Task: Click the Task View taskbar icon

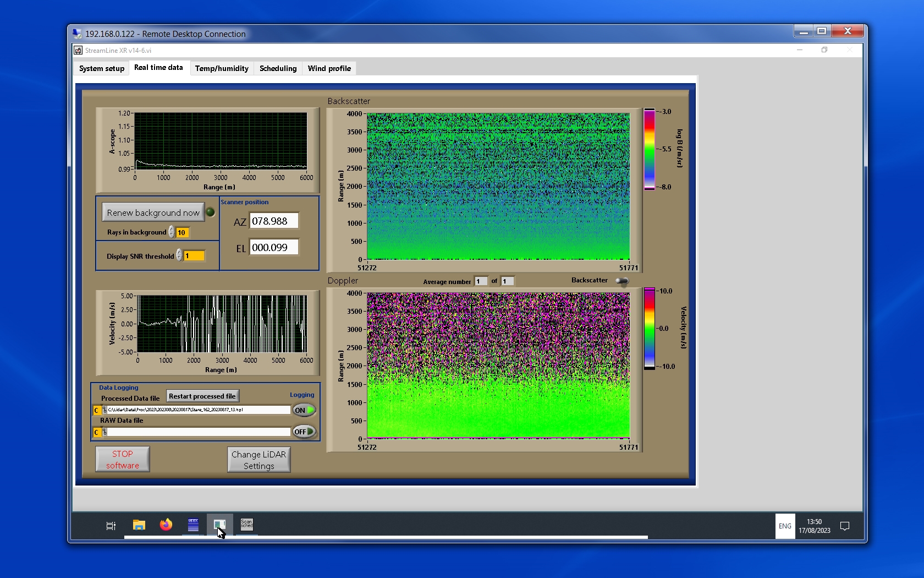Action: 111,526
